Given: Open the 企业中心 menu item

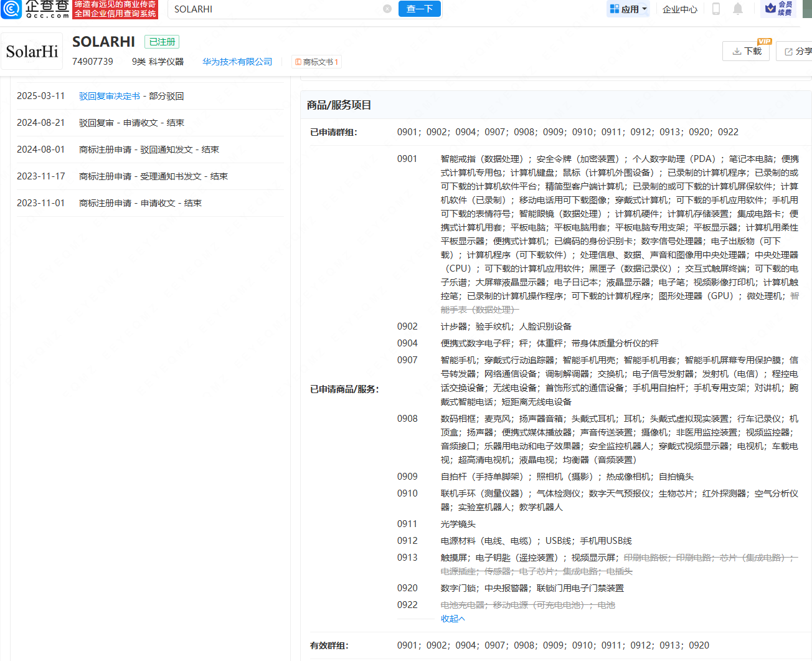Looking at the screenshot, I should coord(679,9).
